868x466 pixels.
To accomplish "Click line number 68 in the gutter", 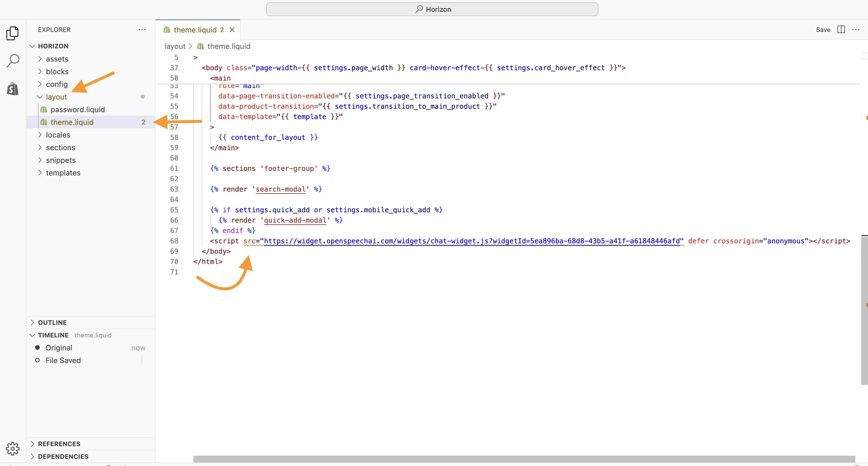I will pyautogui.click(x=174, y=241).
